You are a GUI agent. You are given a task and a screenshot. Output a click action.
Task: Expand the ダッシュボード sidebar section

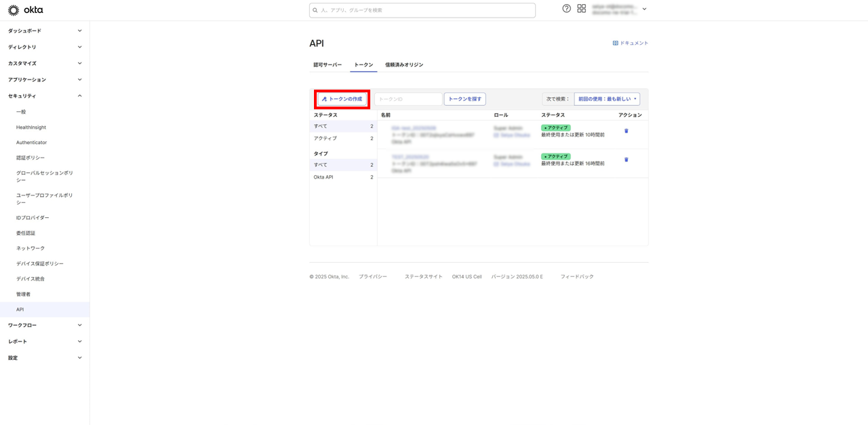44,31
